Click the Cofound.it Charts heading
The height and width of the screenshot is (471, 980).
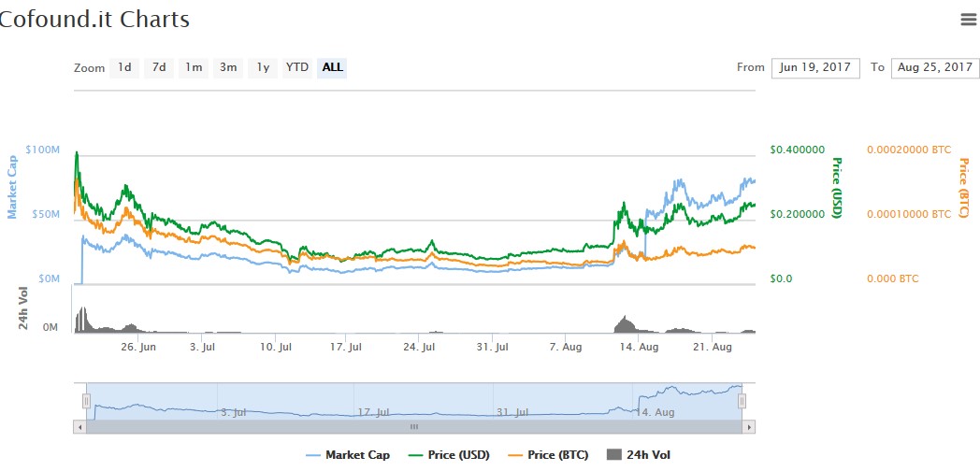point(94,20)
